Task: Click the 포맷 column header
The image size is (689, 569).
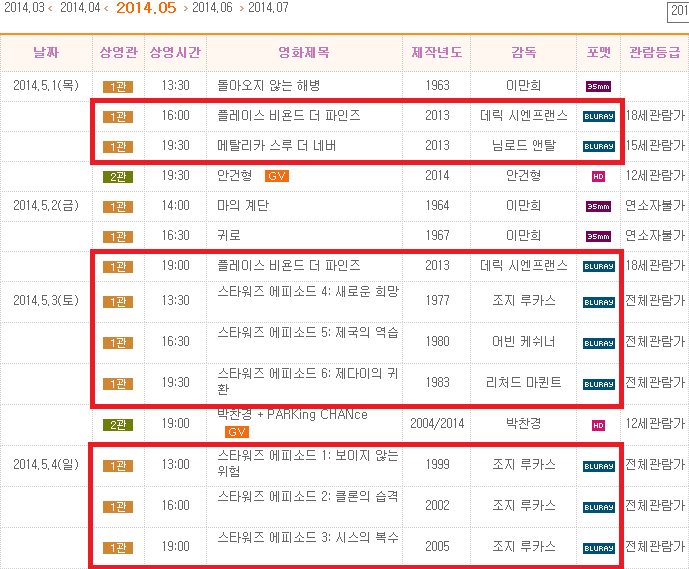Action: click(x=598, y=52)
